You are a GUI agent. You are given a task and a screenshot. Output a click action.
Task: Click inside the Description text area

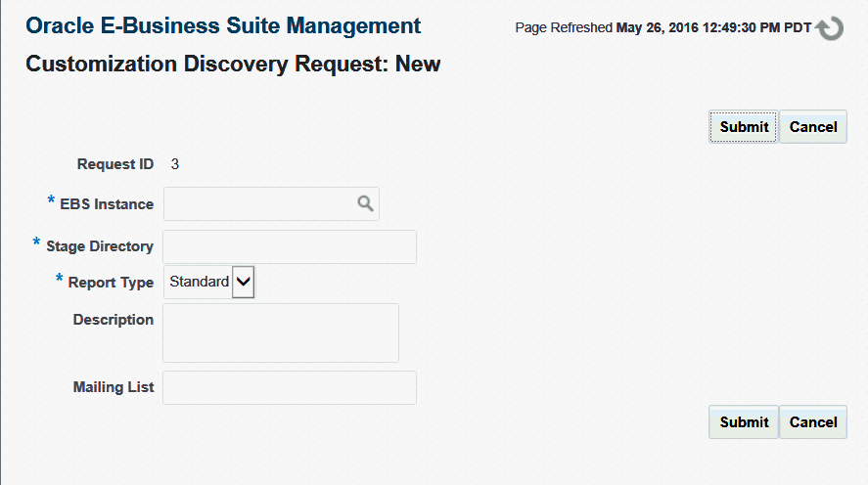pyautogui.click(x=281, y=332)
